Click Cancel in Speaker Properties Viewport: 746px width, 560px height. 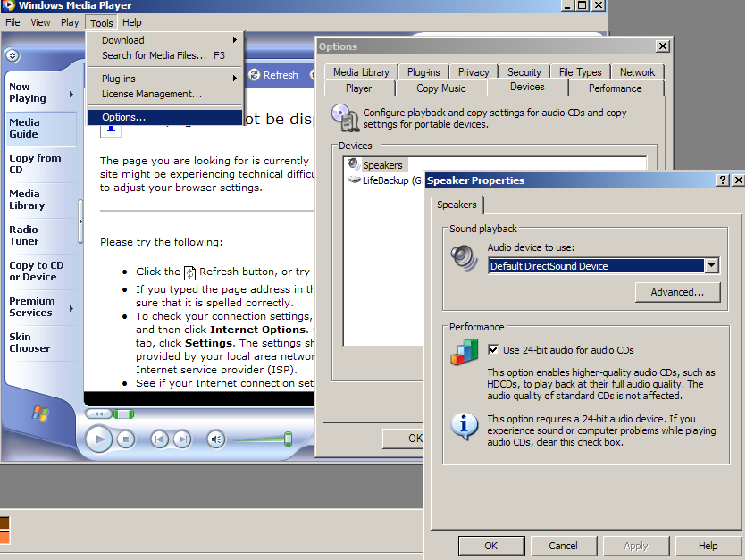point(564,546)
